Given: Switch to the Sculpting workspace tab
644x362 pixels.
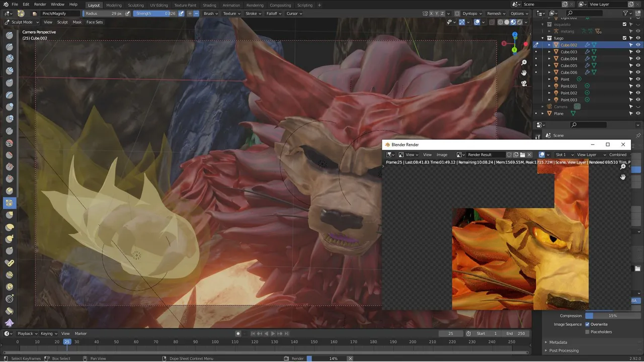Looking at the screenshot, I should pos(136,5).
